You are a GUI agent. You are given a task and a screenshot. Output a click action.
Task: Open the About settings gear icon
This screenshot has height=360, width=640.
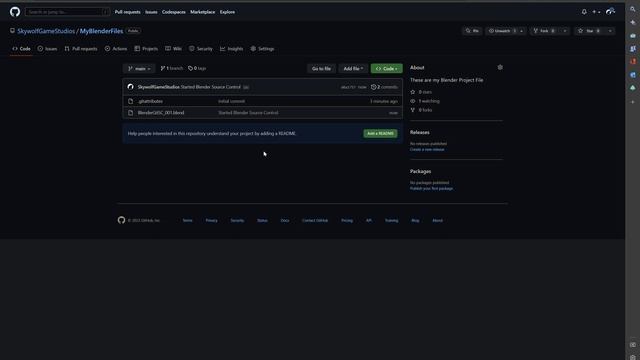(500, 67)
